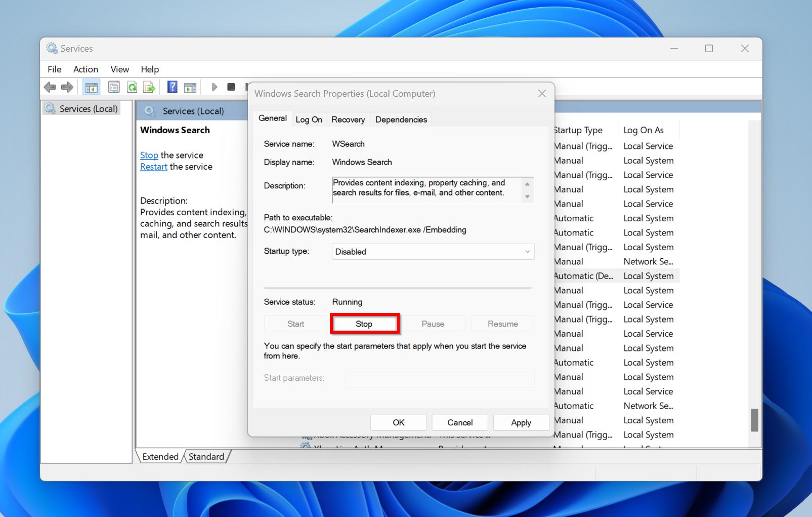Select the Standard view tab
Viewport: 812px width, 517px height.
(206, 457)
